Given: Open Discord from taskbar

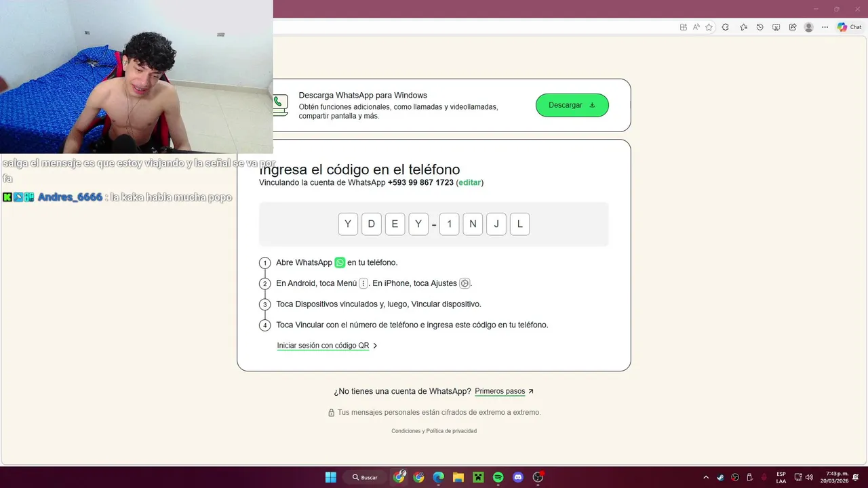Looking at the screenshot, I should [518, 477].
